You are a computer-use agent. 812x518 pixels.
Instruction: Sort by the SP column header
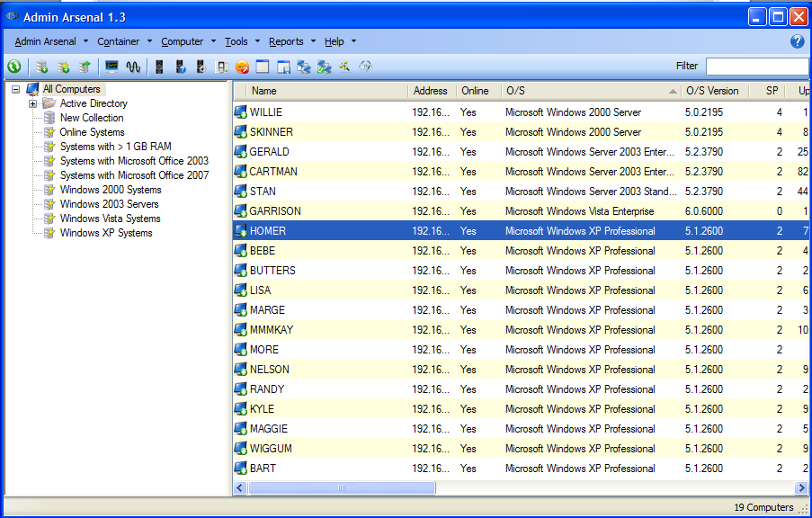tap(767, 91)
